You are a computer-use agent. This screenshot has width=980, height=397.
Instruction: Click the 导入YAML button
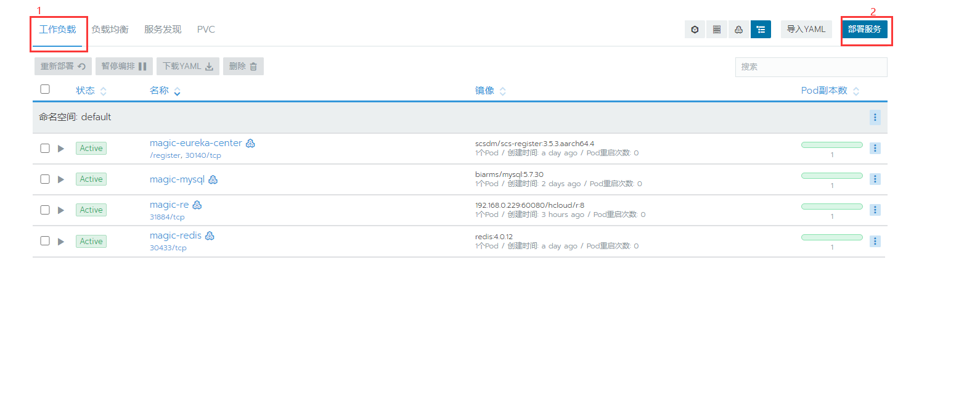pos(806,29)
